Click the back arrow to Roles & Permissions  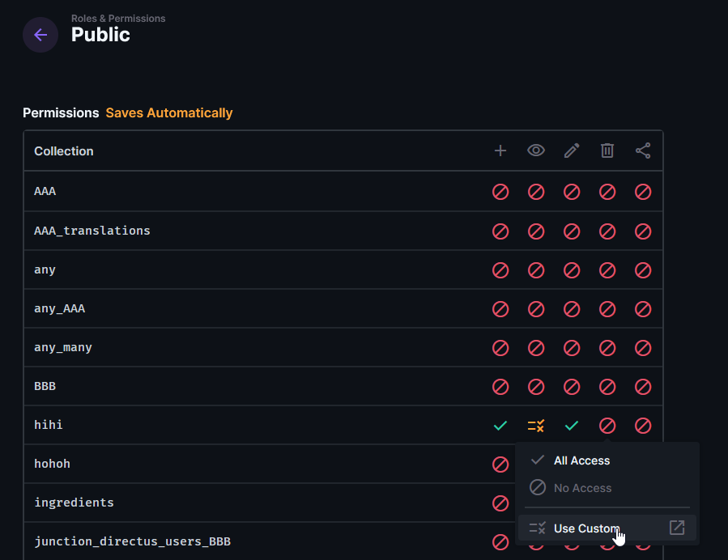click(40, 34)
